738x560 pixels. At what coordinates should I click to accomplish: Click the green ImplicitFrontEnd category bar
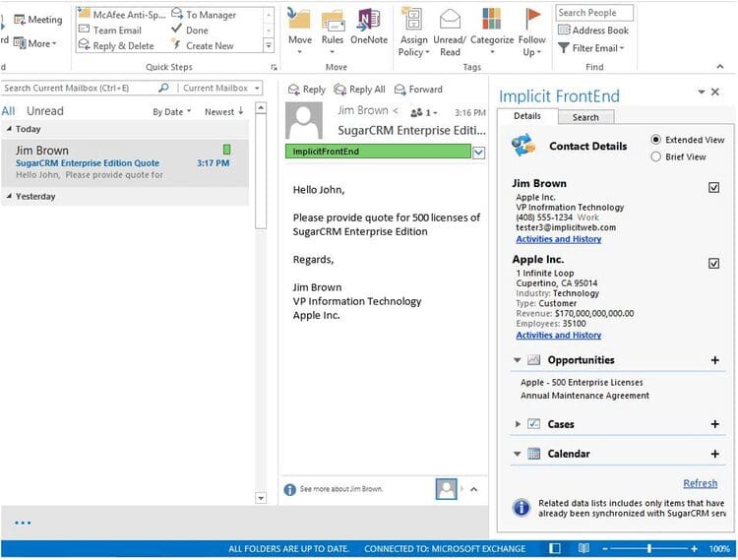pyautogui.click(x=378, y=152)
